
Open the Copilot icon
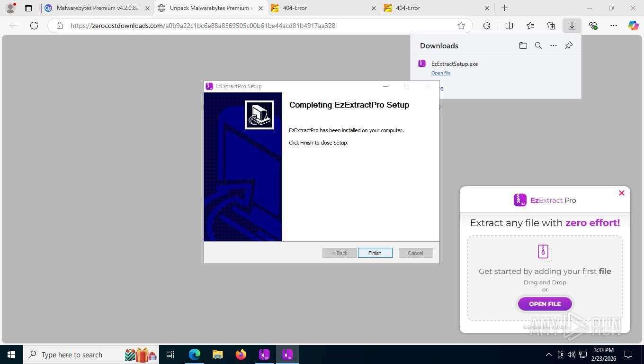point(634,26)
